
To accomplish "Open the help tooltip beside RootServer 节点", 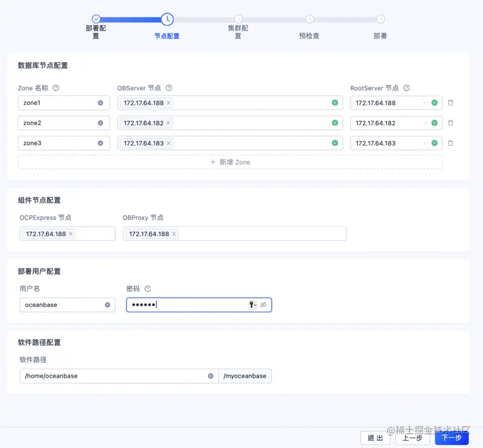I will pyautogui.click(x=406, y=88).
